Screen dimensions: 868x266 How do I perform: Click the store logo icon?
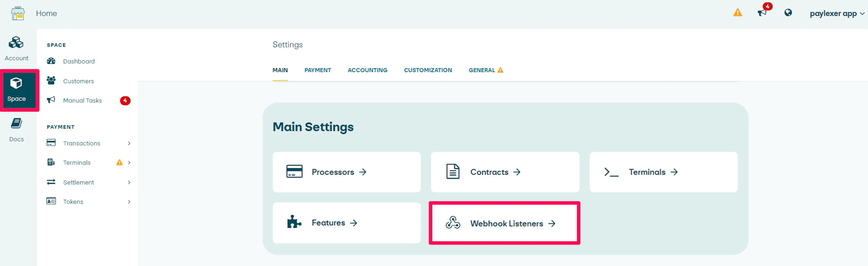18,14
